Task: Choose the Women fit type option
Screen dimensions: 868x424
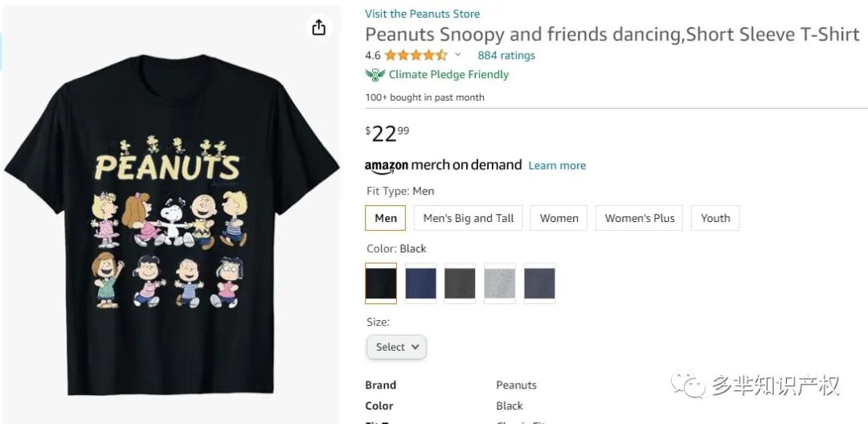Action: point(559,218)
